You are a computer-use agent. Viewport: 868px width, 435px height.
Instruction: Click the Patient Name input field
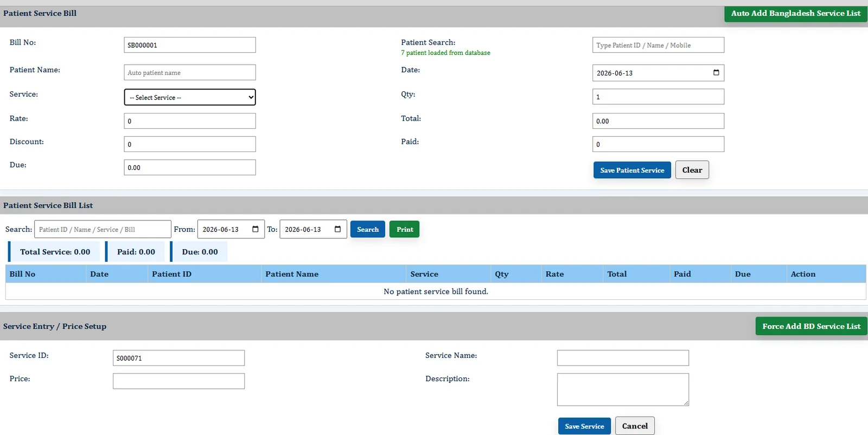click(x=190, y=73)
